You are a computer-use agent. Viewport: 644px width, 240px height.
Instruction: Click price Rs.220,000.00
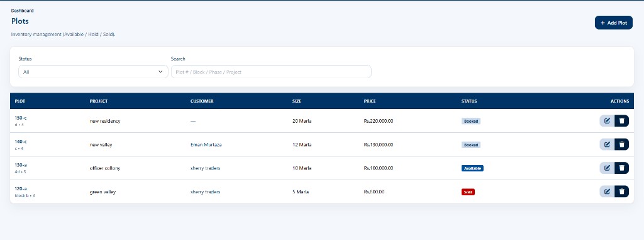click(379, 121)
